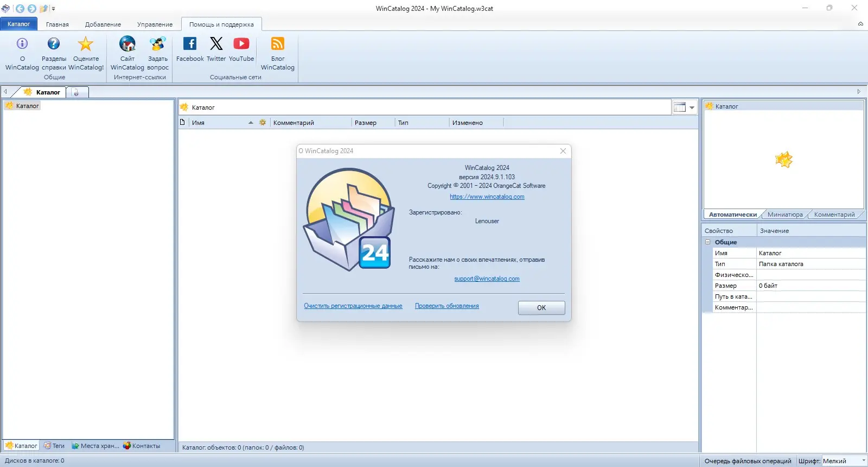Switch to the Добавление ribbon tab
Screen dimensions: 868x467
point(103,24)
